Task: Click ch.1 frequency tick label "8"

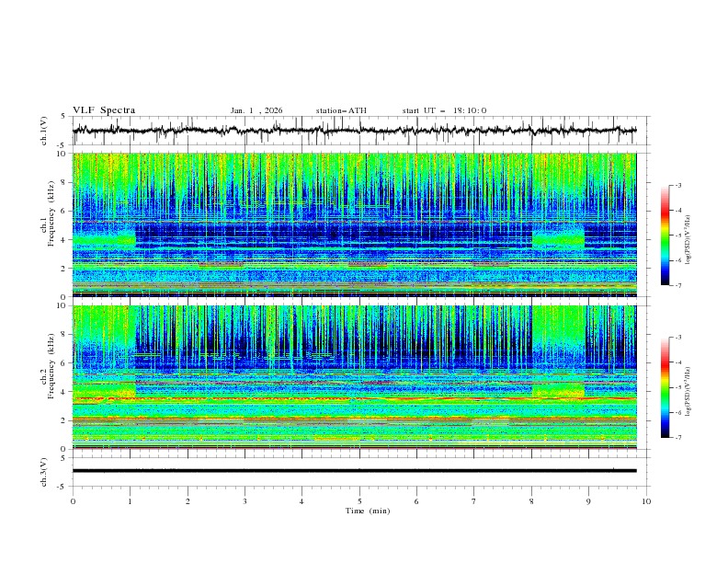Action: [65, 182]
